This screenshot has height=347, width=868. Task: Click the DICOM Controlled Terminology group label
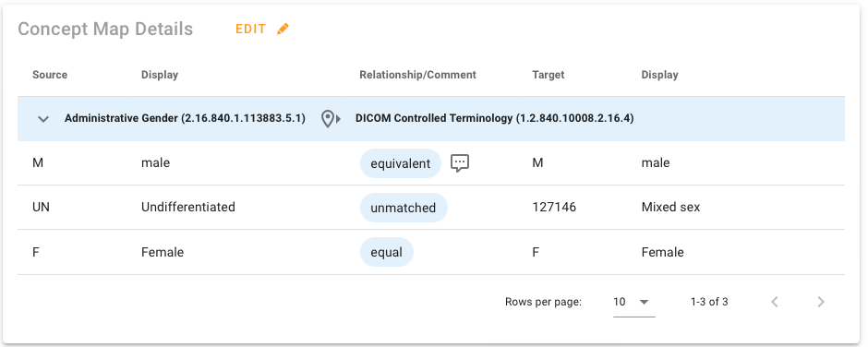(494, 118)
